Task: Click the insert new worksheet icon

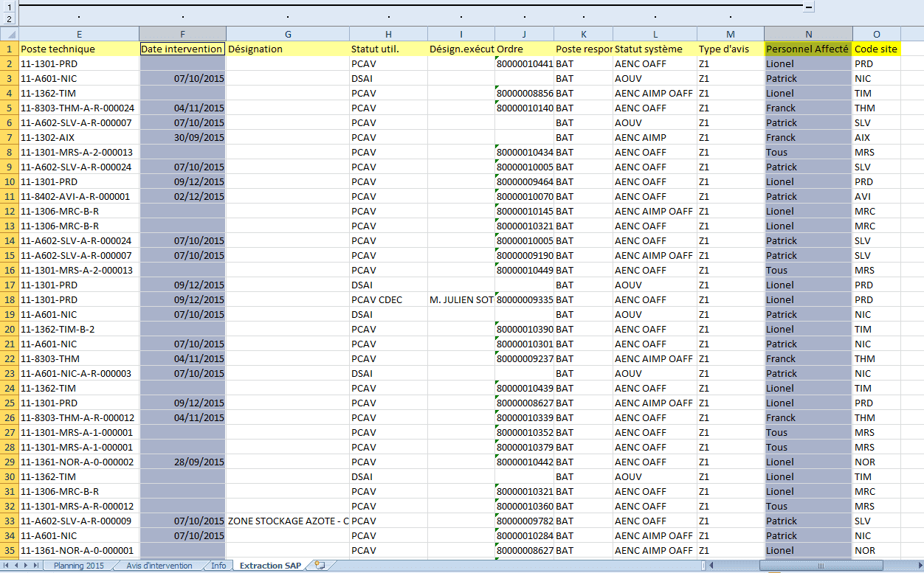Action: pos(320,566)
